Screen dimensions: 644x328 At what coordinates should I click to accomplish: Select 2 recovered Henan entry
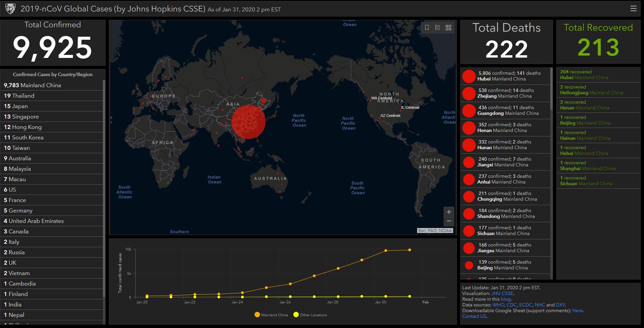coord(598,105)
